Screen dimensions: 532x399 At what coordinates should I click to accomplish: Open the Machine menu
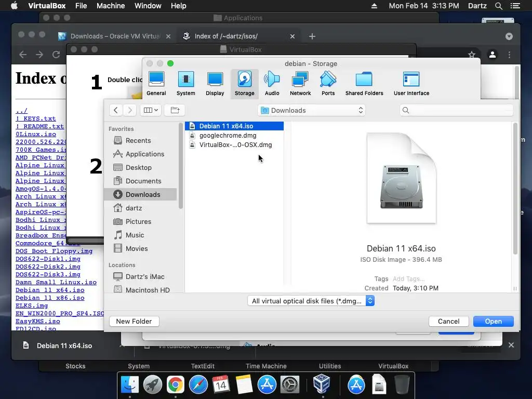click(x=111, y=6)
